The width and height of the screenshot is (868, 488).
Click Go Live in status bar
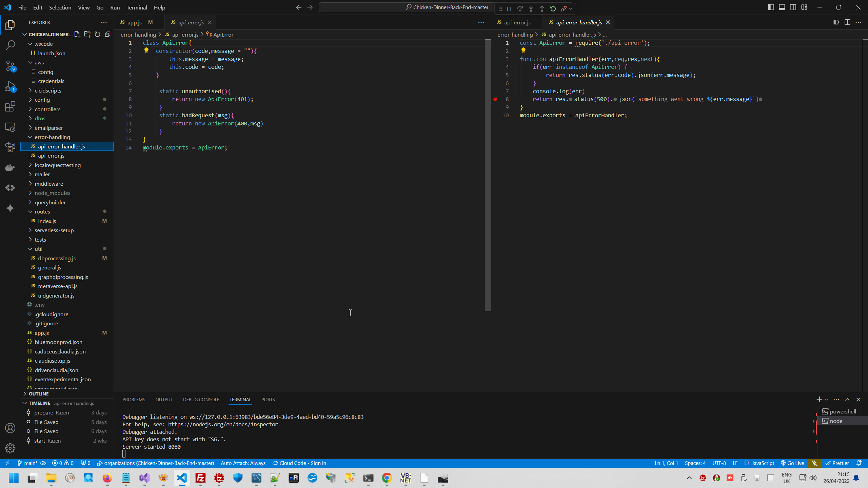(x=792, y=463)
